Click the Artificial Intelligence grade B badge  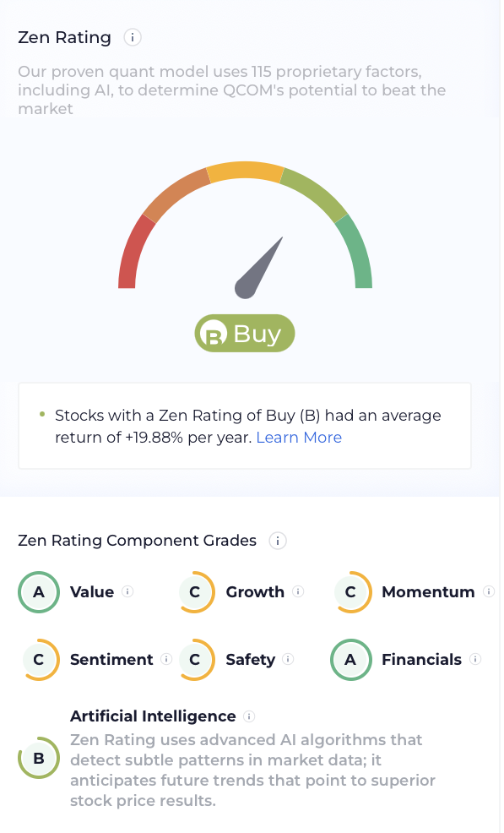pyautogui.click(x=39, y=758)
